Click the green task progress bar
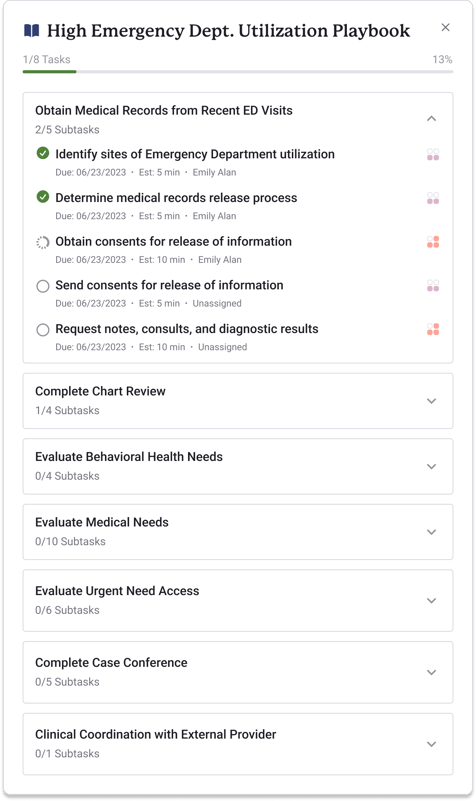476x801 pixels. [50, 72]
